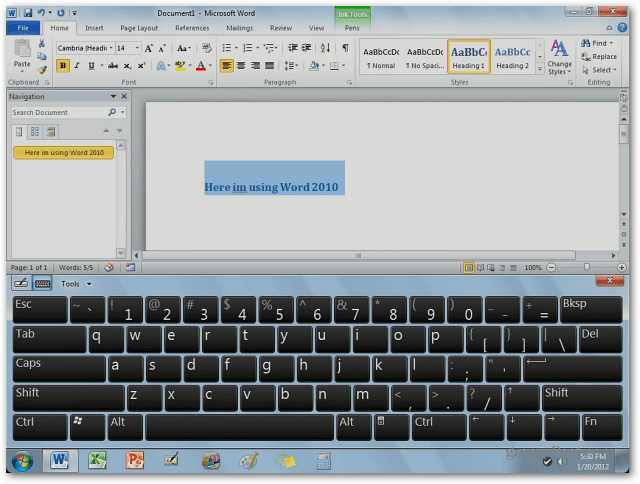Apply Subscript formatting
This screenshot has width=640, height=484.
pyautogui.click(x=128, y=66)
